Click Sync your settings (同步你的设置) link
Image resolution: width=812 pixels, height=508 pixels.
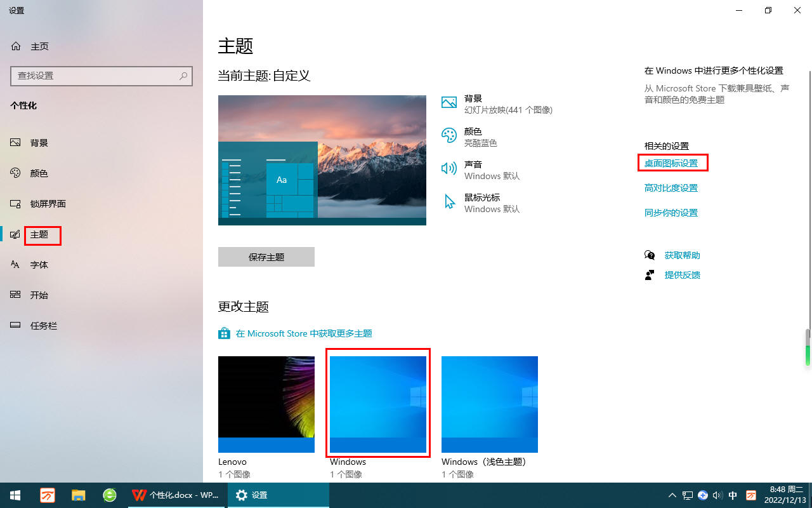pos(671,213)
